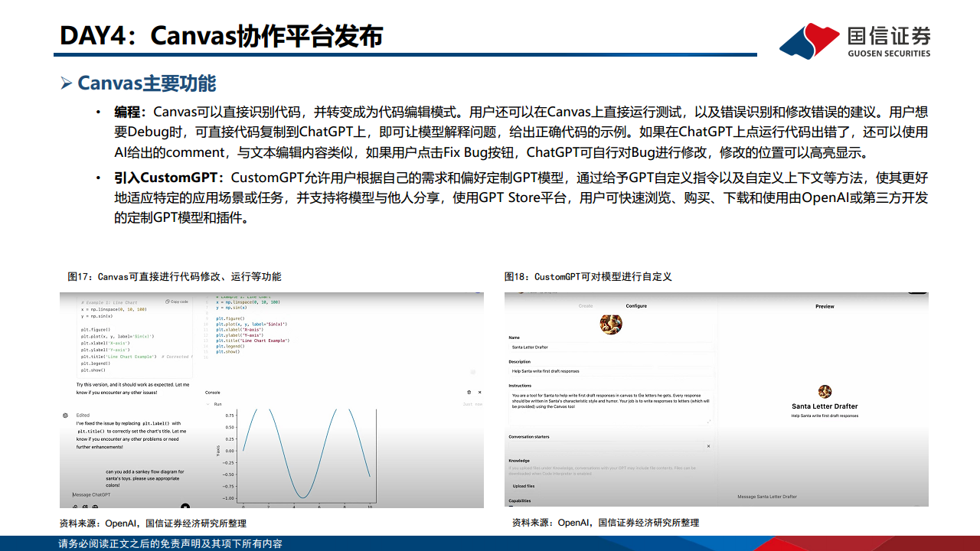This screenshot has height=551, width=980.
Task: Collapse the Run output chevron in Console
Action: click(207, 404)
